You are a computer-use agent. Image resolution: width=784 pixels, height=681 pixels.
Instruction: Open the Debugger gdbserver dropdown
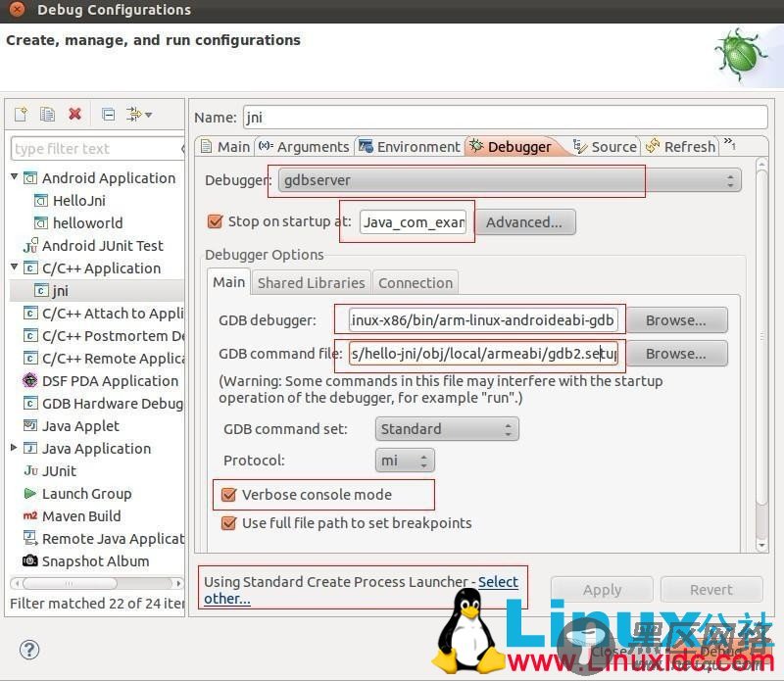[x=510, y=180]
